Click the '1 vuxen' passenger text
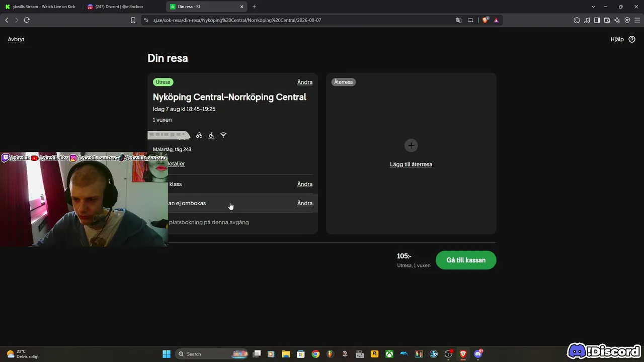This screenshot has width=644, height=362. click(x=162, y=120)
